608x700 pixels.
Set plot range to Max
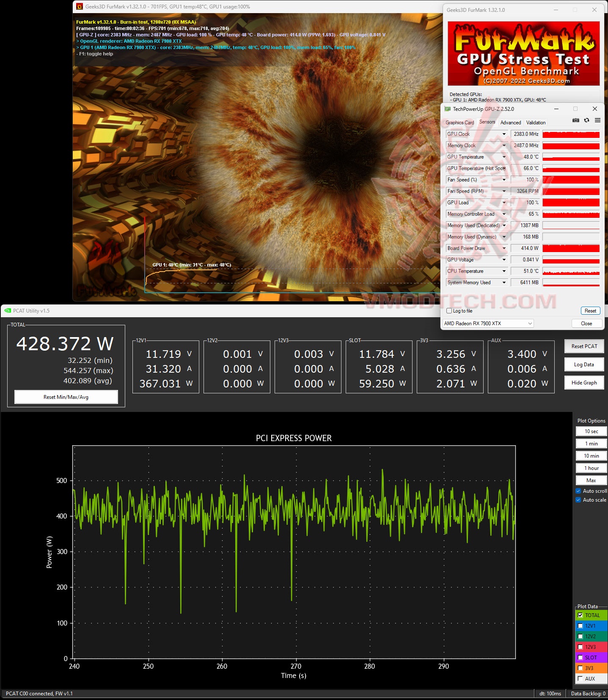click(591, 480)
